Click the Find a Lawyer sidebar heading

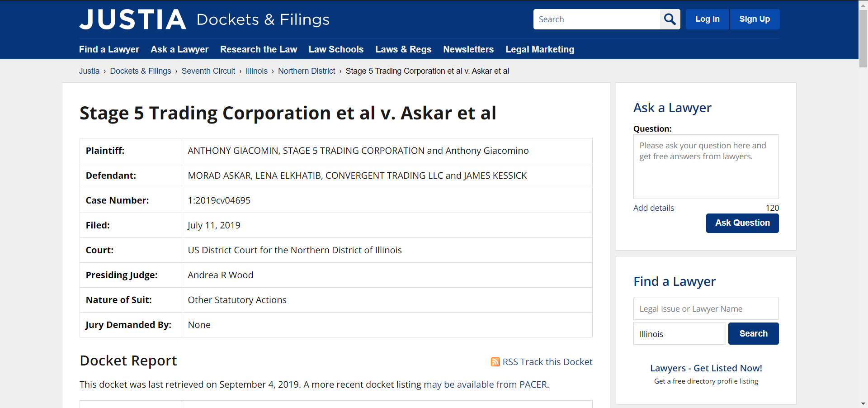click(x=675, y=281)
